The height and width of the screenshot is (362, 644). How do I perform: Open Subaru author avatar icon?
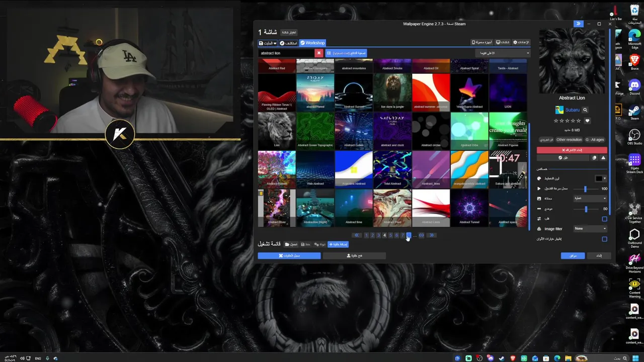click(x=559, y=110)
